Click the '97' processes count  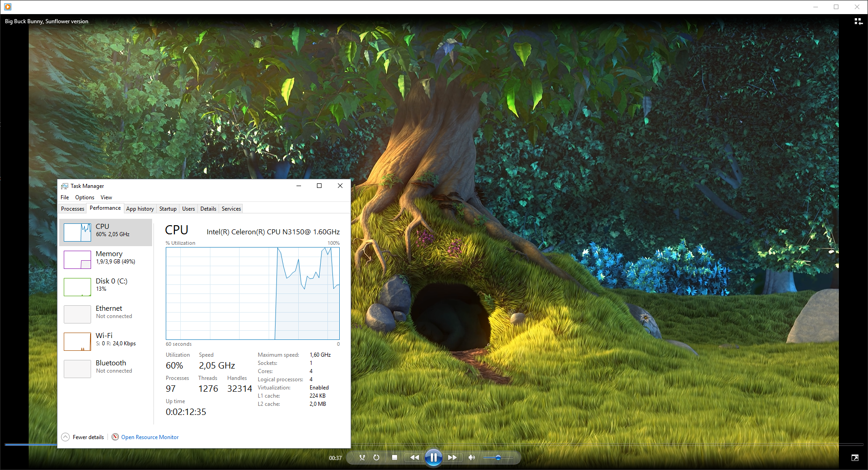click(171, 389)
